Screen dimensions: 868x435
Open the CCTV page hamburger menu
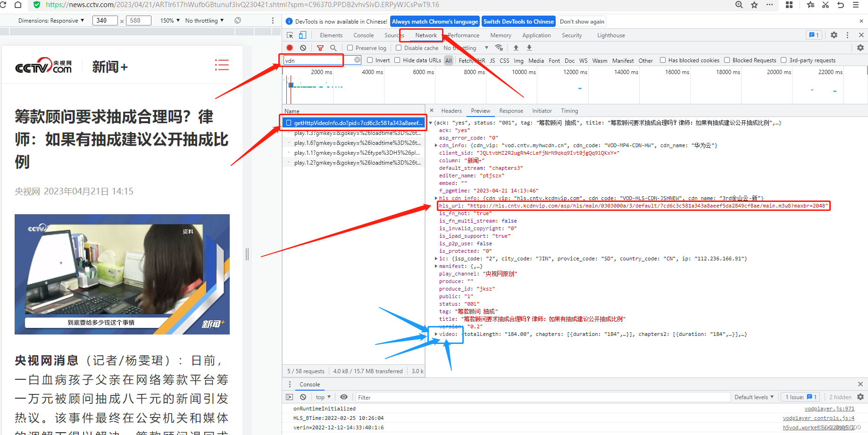(222, 65)
